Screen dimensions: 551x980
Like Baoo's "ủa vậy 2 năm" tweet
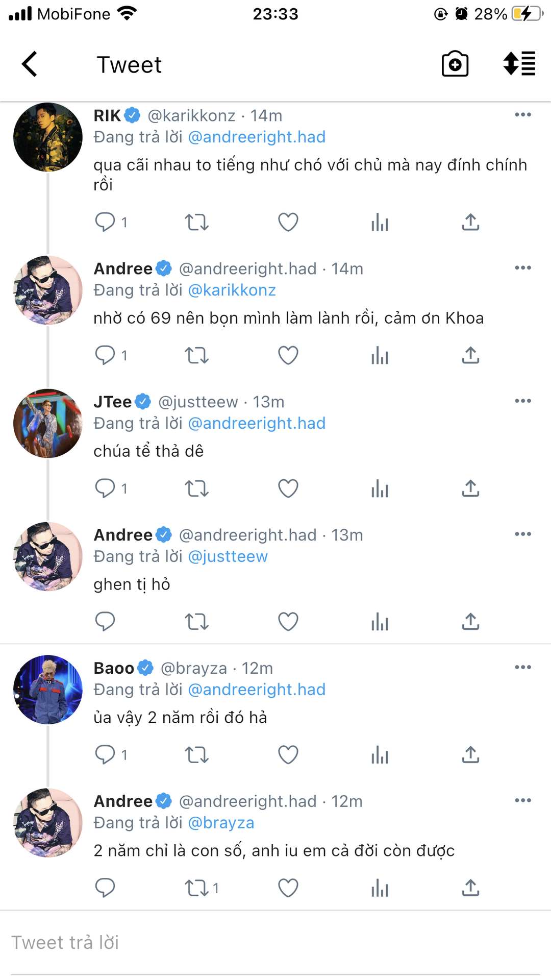coord(288,754)
